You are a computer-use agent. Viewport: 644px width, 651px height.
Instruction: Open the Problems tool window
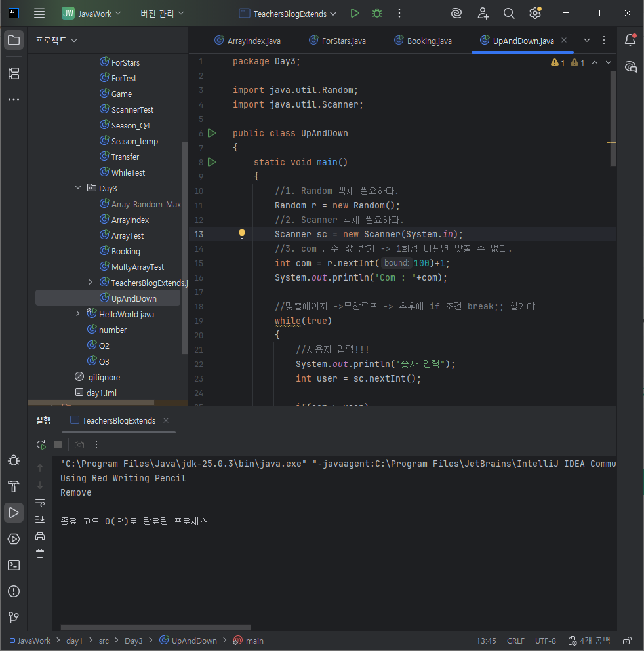[14, 591]
